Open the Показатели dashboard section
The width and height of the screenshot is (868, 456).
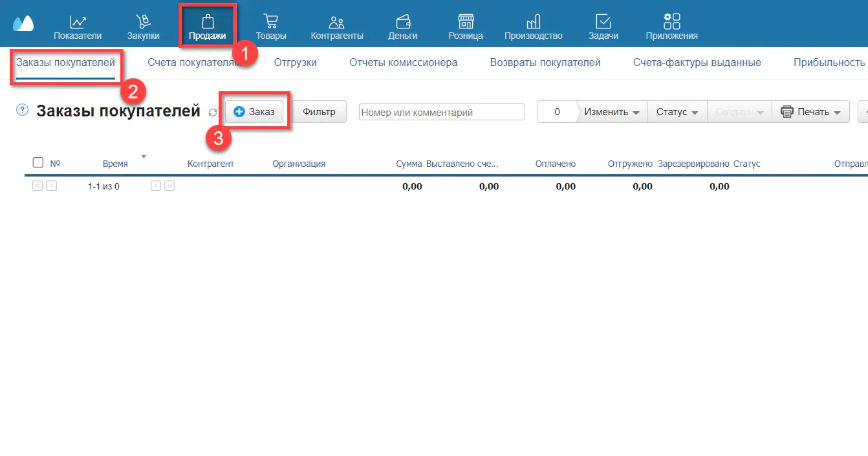click(x=78, y=28)
